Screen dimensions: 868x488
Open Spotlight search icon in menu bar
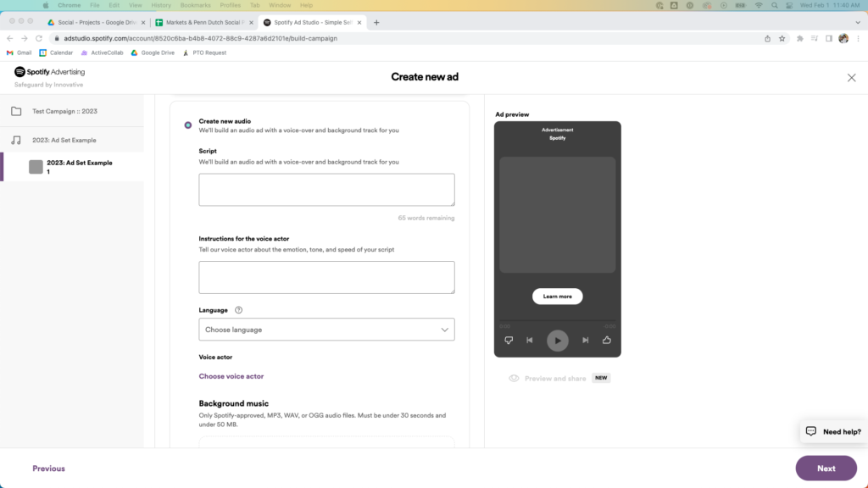click(775, 5)
